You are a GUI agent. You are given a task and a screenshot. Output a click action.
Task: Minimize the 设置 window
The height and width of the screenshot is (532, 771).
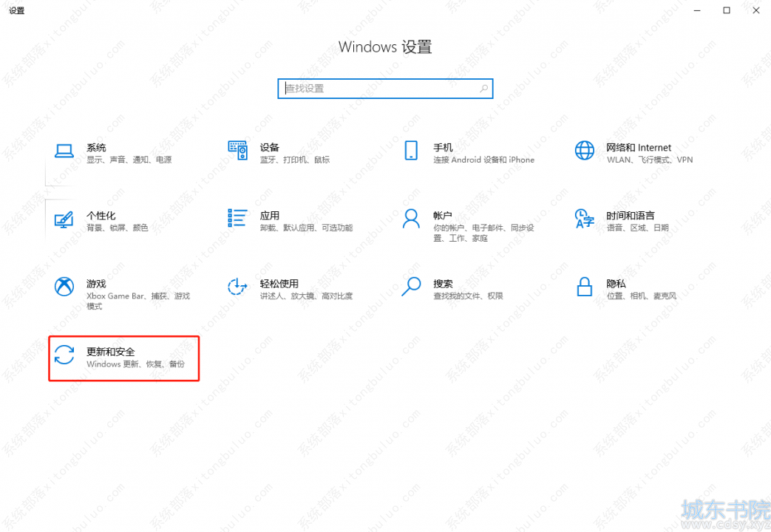697,10
